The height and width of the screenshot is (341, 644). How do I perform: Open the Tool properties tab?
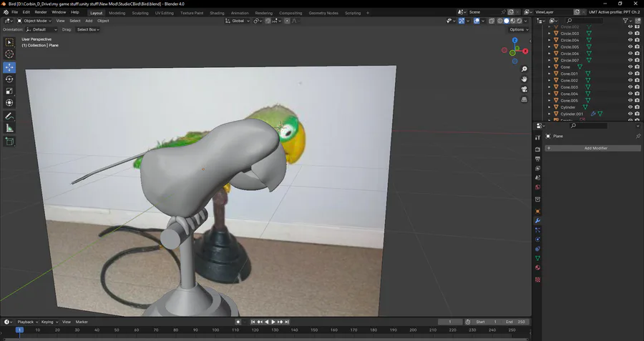coord(537,137)
